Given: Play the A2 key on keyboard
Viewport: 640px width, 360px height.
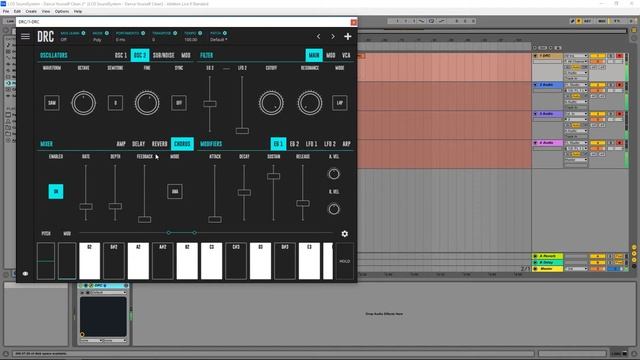Looking at the screenshot, I should [x=138, y=261].
